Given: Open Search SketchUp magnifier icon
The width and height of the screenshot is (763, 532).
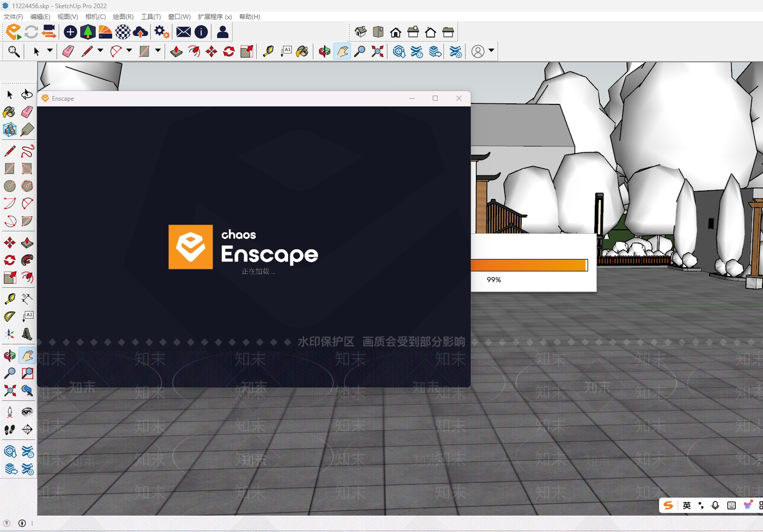Looking at the screenshot, I should click(x=14, y=51).
